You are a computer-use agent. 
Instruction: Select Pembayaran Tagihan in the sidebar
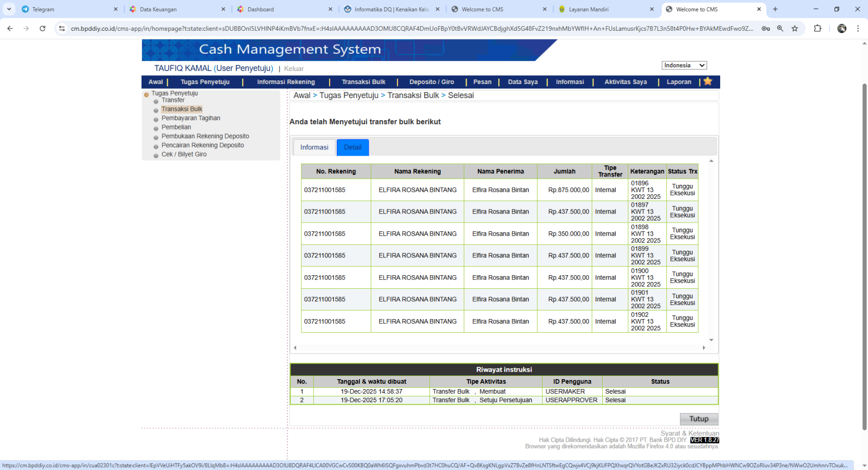(191, 118)
